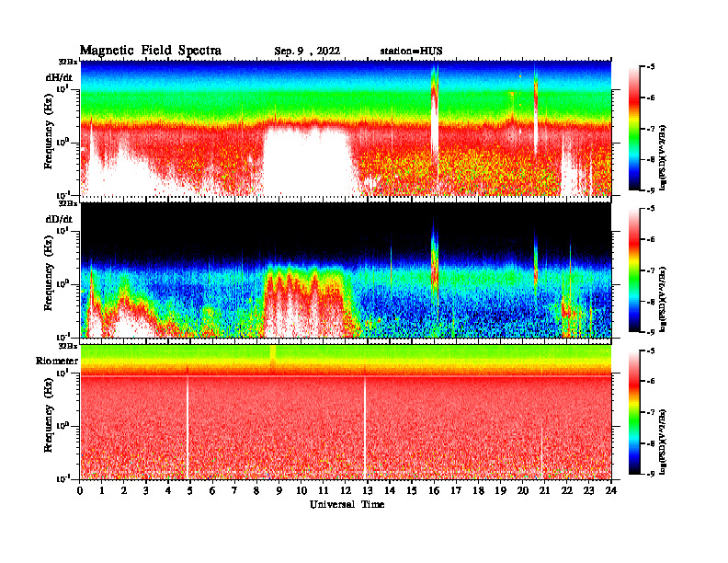Click hour 5 on the time axis
Image resolution: width=728 pixels, height=563 pixels.
pyautogui.click(x=190, y=491)
